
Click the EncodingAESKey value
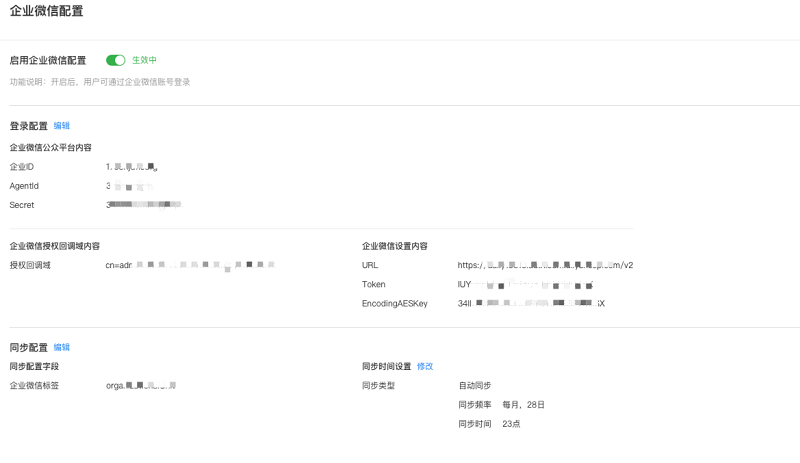(531, 303)
